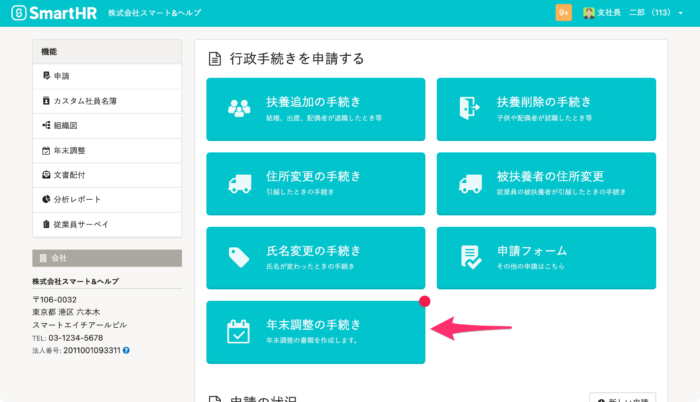Open 申請 in sidebar
The image size is (700, 402).
[107, 76]
